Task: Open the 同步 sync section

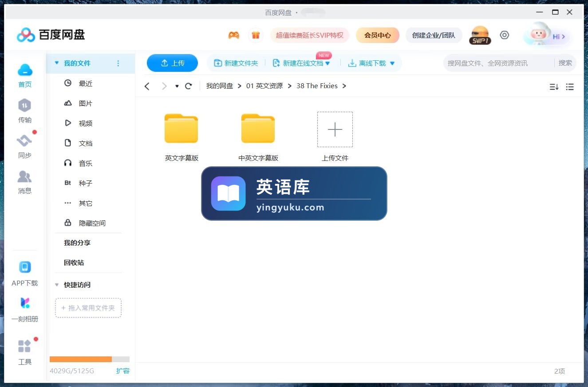Action: (x=25, y=146)
